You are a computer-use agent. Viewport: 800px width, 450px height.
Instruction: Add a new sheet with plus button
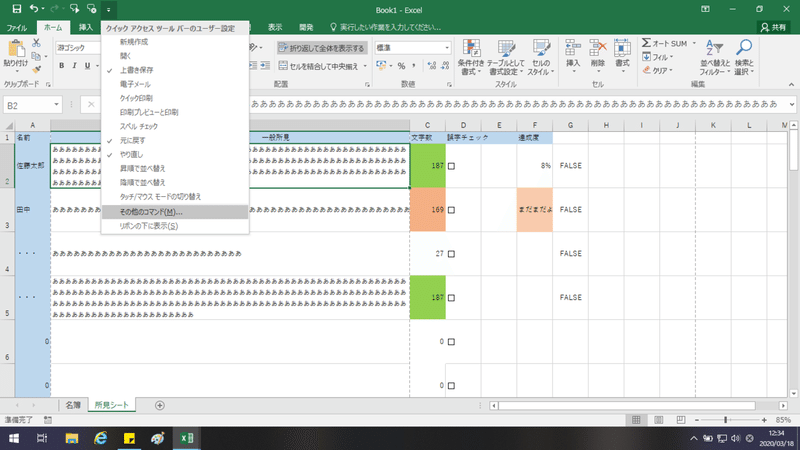pos(160,405)
